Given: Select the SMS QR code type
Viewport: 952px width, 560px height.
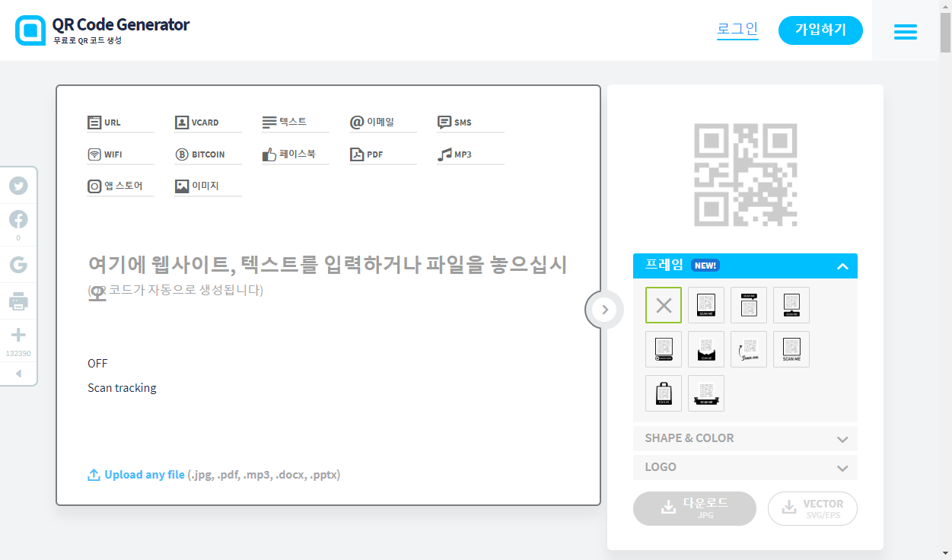Looking at the screenshot, I should 470,123.
